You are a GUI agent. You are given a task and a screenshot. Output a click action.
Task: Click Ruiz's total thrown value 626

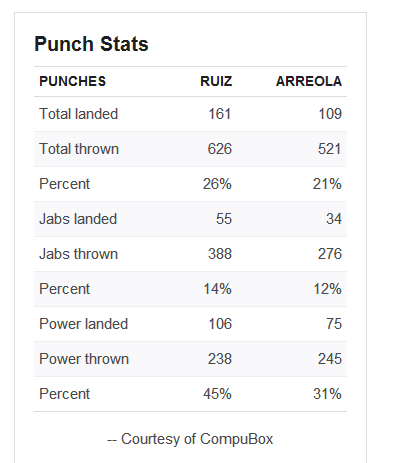tap(220, 149)
